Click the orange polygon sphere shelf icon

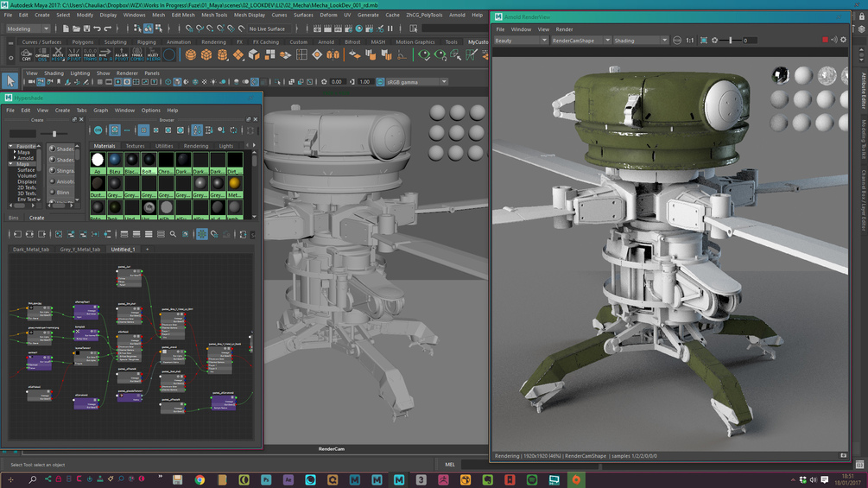click(x=190, y=54)
